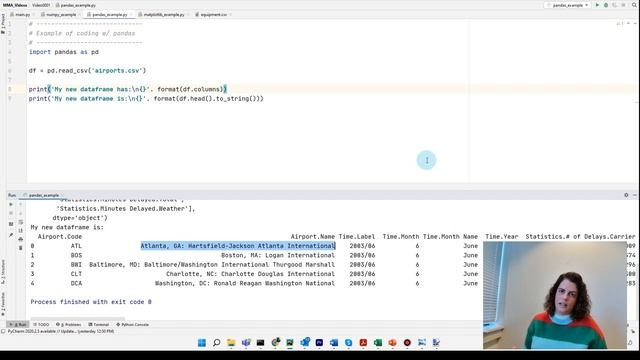Click the 'import pandas as pd' code line
The height and width of the screenshot is (360, 640).
click(x=64, y=52)
